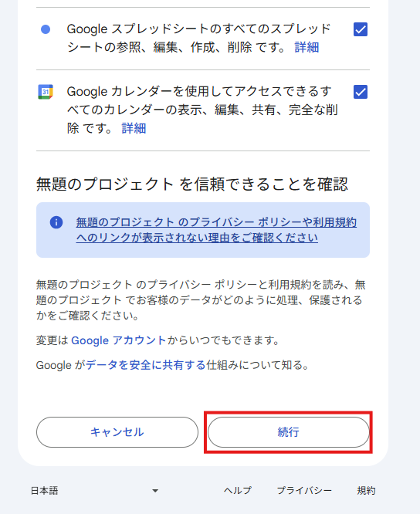The image size is (420, 514).
Task: Open the Google アカウント link
Action: point(119,340)
